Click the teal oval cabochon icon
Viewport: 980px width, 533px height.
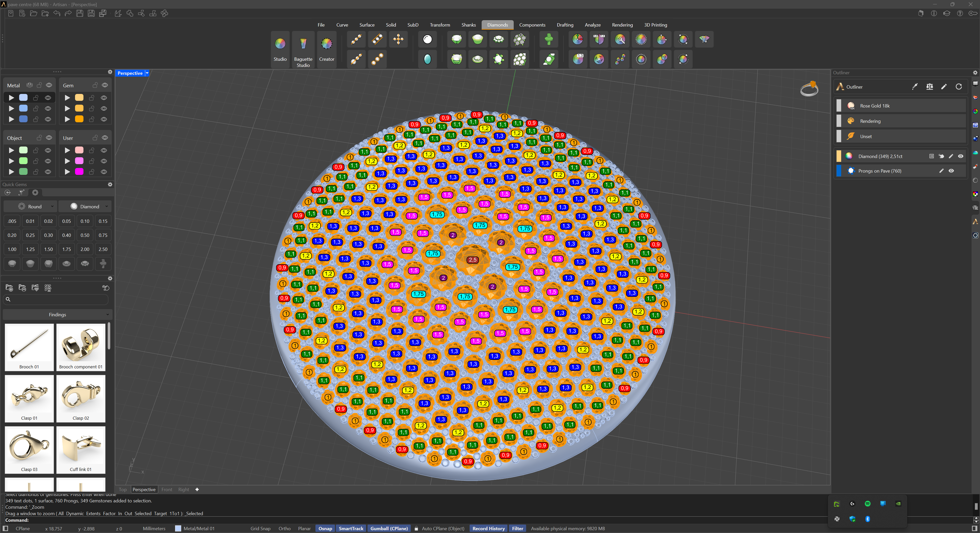pos(428,59)
